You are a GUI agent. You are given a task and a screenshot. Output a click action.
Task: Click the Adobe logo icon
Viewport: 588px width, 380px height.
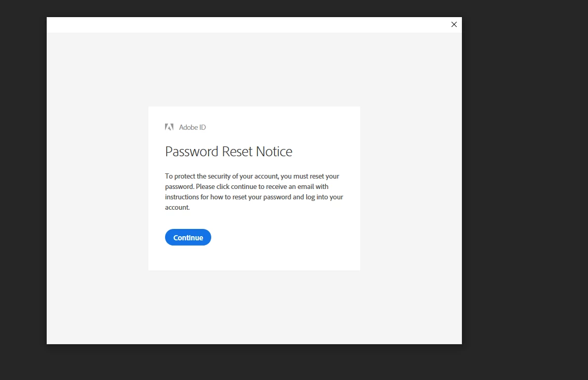point(169,127)
